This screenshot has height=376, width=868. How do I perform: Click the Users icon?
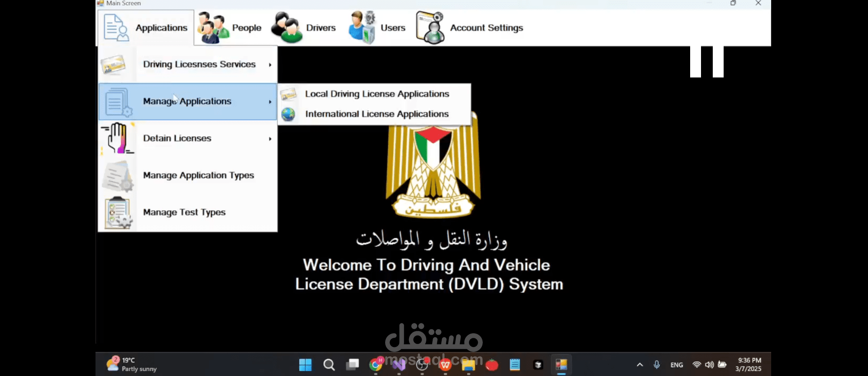point(362,28)
